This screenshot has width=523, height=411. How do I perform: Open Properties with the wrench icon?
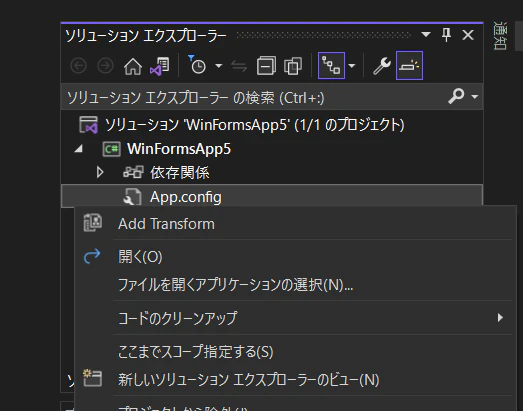[x=382, y=65]
